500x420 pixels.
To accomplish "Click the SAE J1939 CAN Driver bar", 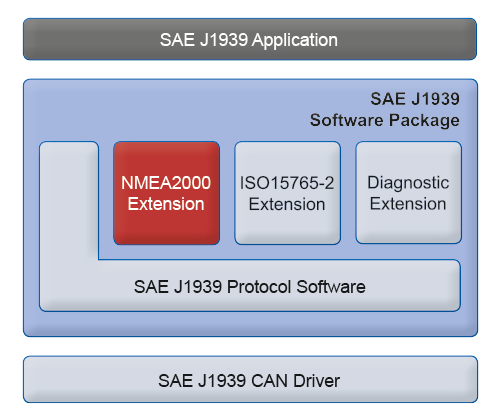I will point(250,379).
